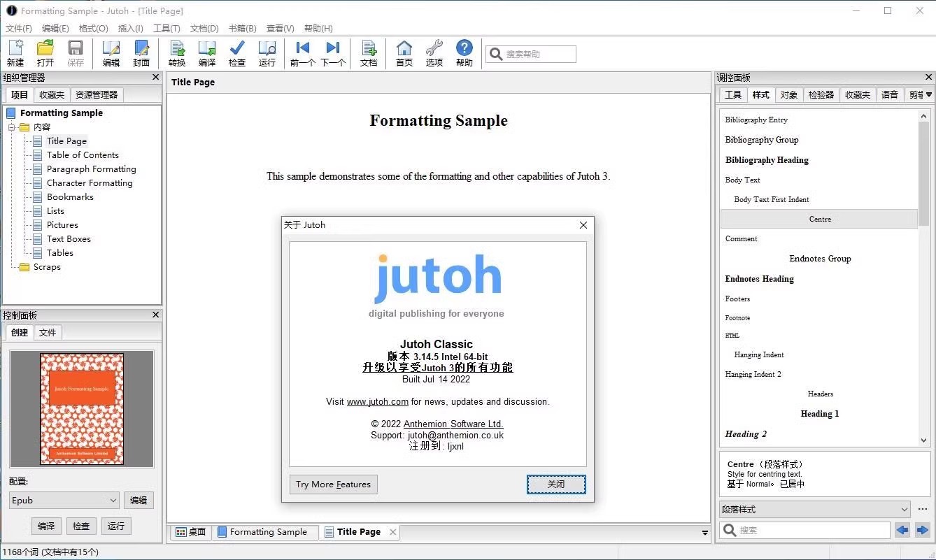
Task: Open the ellipsis menu beside 段落样式
Action: click(x=923, y=509)
